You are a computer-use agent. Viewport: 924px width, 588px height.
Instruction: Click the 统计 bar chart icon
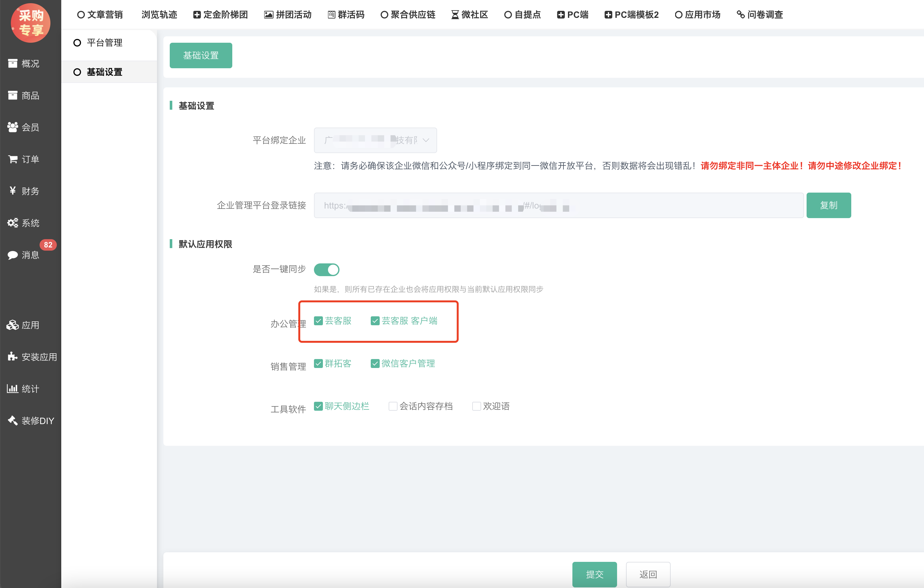tap(13, 389)
